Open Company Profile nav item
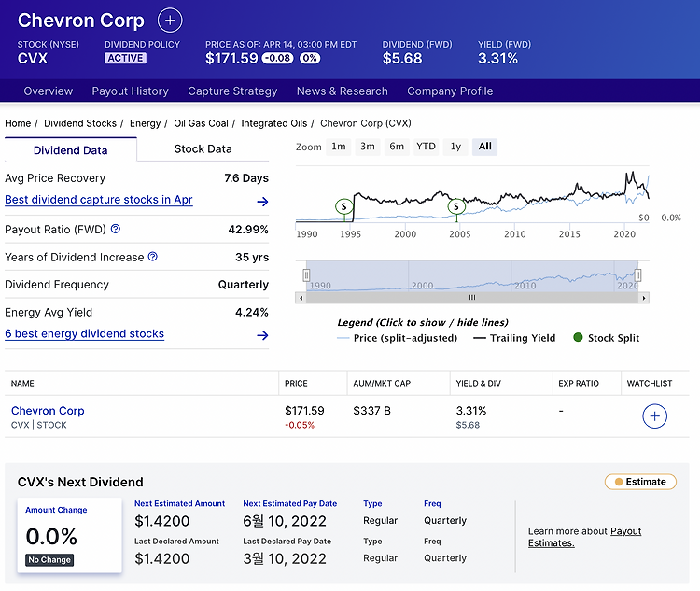 pyautogui.click(x=450, y=91)
